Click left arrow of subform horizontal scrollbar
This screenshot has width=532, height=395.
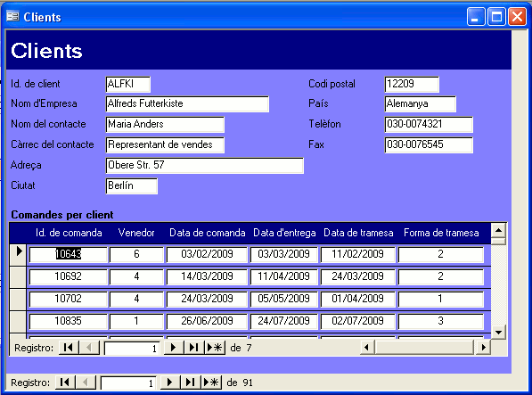[x=367, y=348]
